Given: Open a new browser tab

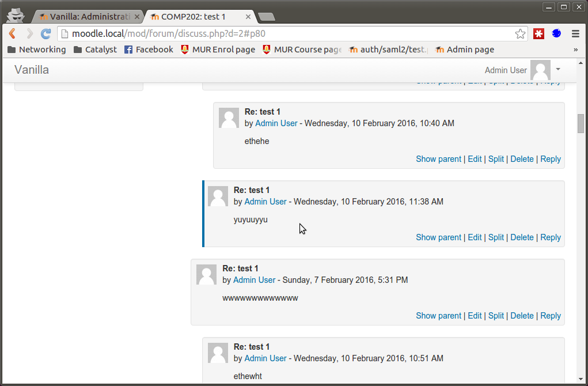Looking at the screenshot, I should coord(267,17).
